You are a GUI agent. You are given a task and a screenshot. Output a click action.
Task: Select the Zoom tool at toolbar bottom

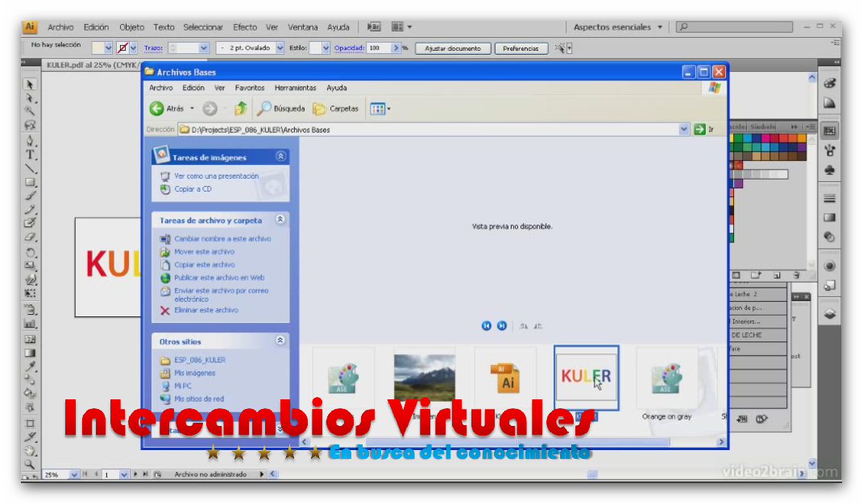click(30, 465)
